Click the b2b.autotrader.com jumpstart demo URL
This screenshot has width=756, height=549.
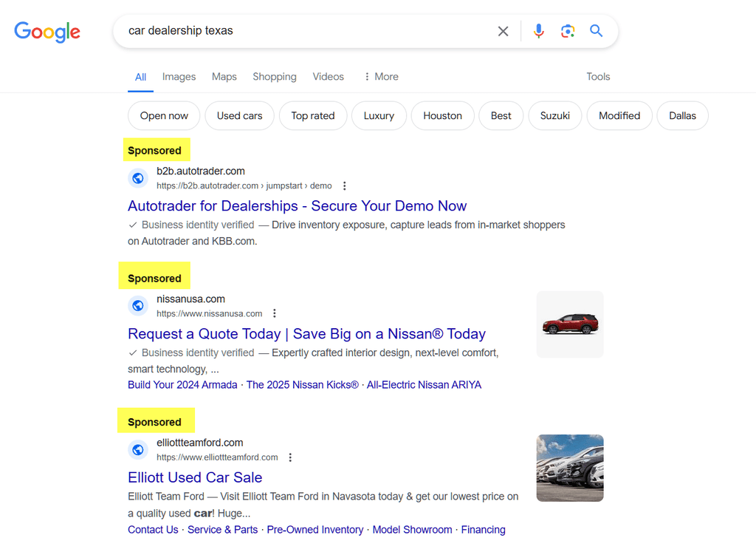coord(244,185)
